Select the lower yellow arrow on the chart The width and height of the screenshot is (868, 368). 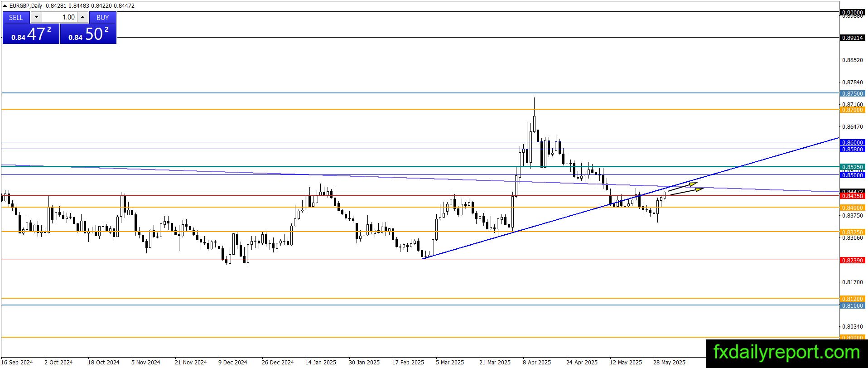click(687, 191)
